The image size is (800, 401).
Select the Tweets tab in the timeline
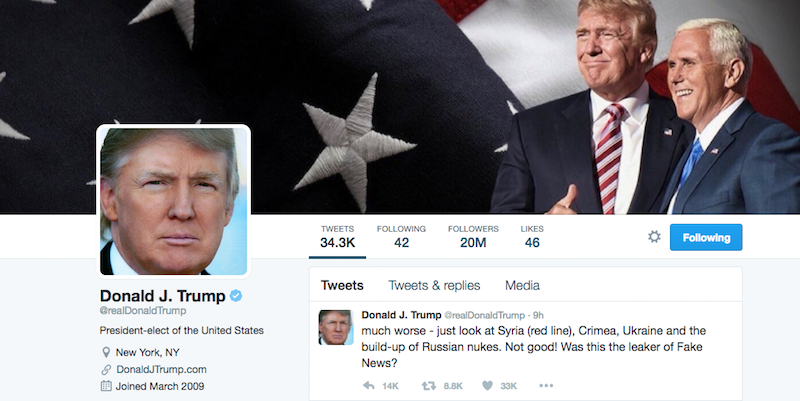(x=342, y=286)
